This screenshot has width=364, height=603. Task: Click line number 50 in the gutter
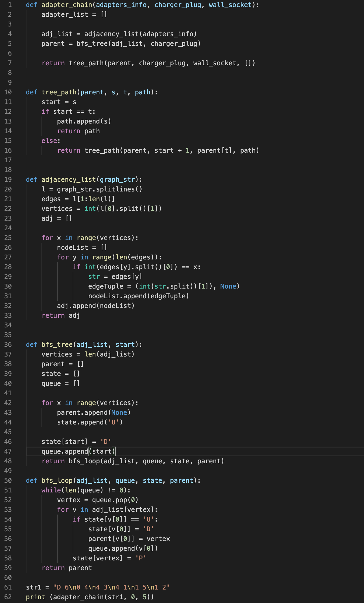(x=8, y=481)
